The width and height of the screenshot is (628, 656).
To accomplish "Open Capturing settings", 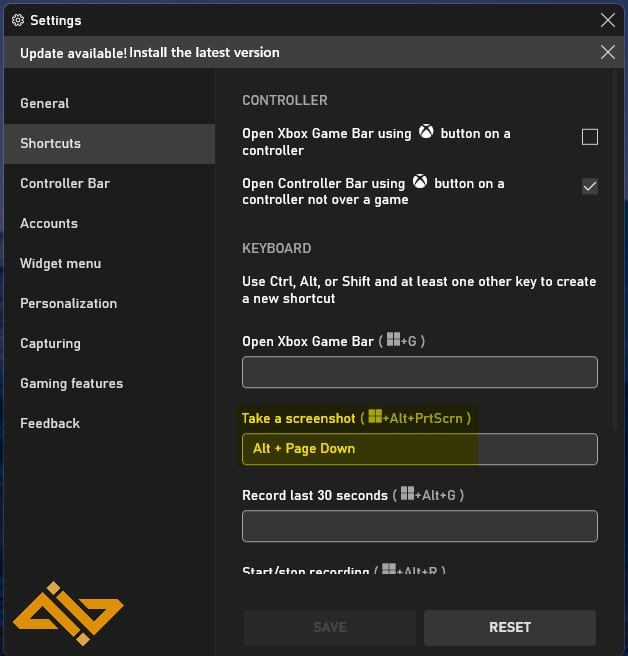I will [x=109, y=343].
